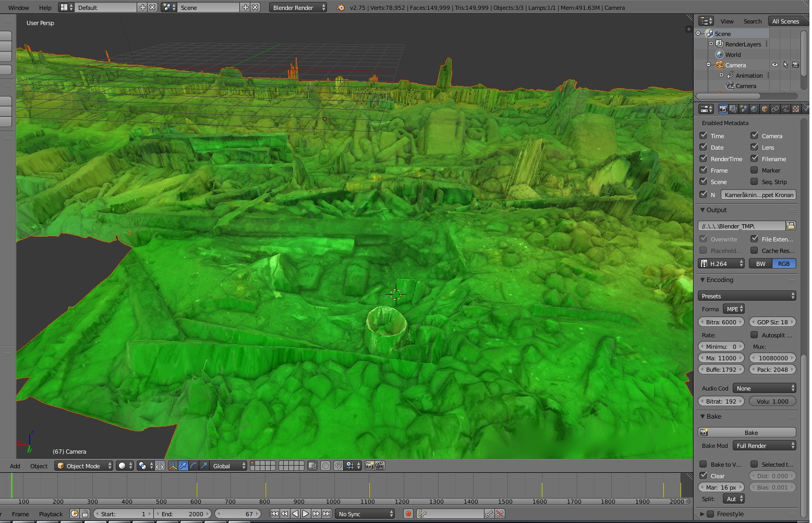Open the No Sync playback dropdown
The width and height of the screenshot is (812, 523).
coord(365,514)
